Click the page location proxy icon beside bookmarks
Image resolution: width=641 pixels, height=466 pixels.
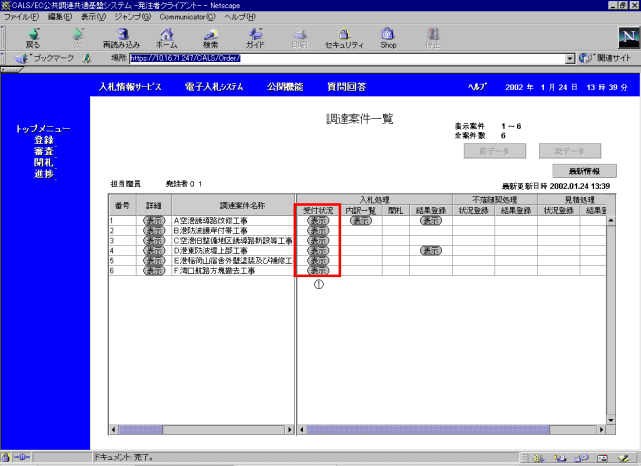point(86,58)
